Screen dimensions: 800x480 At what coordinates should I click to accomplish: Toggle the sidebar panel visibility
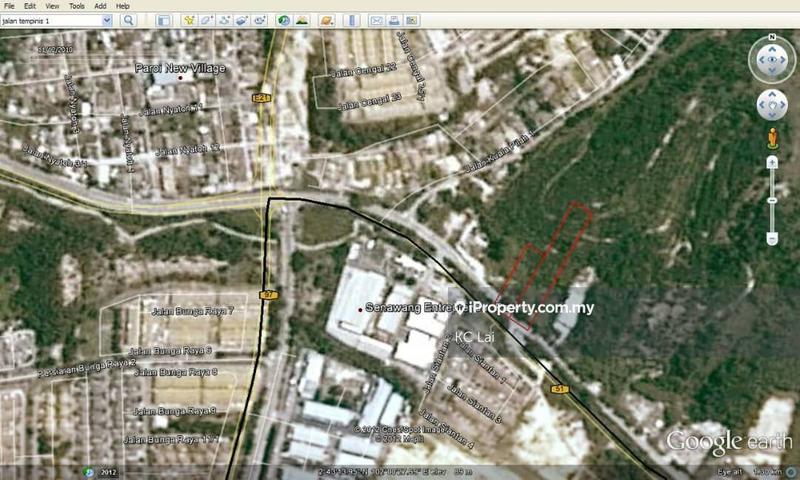162,20
